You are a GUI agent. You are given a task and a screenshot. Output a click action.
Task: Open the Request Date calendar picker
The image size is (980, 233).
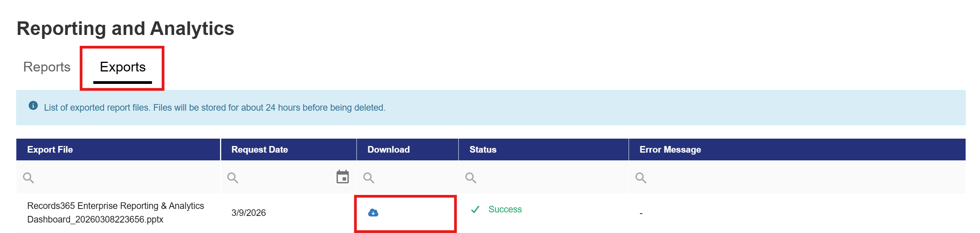click(342, 177)
